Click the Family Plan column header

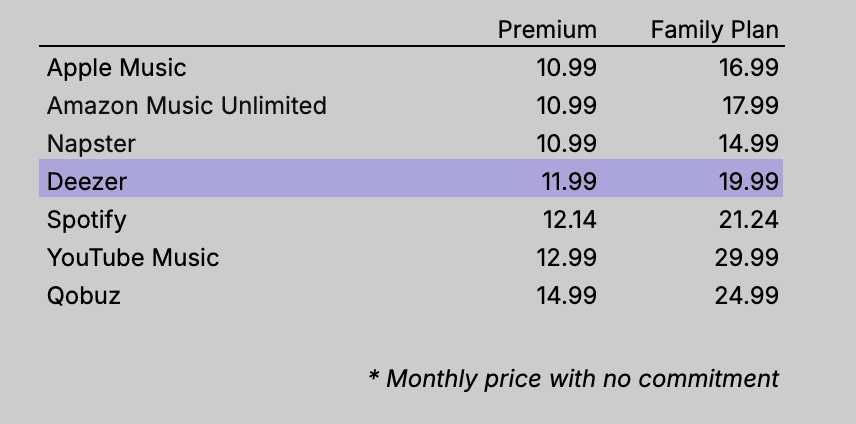pyautogui.click(x=714, y=30)
